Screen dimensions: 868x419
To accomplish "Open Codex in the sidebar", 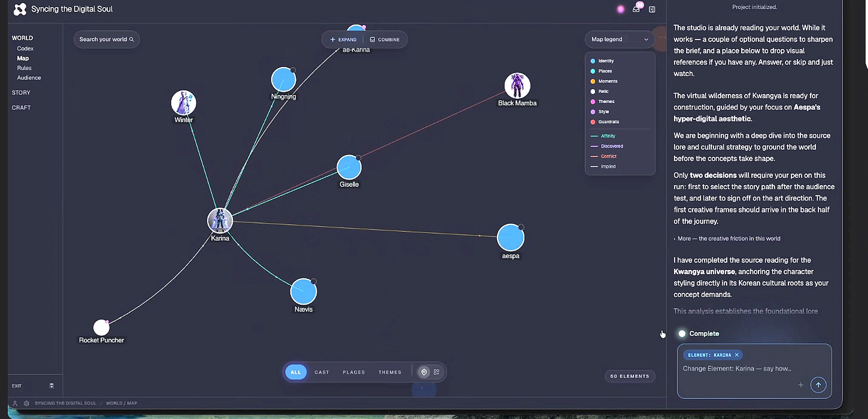I will coord(25,48).
